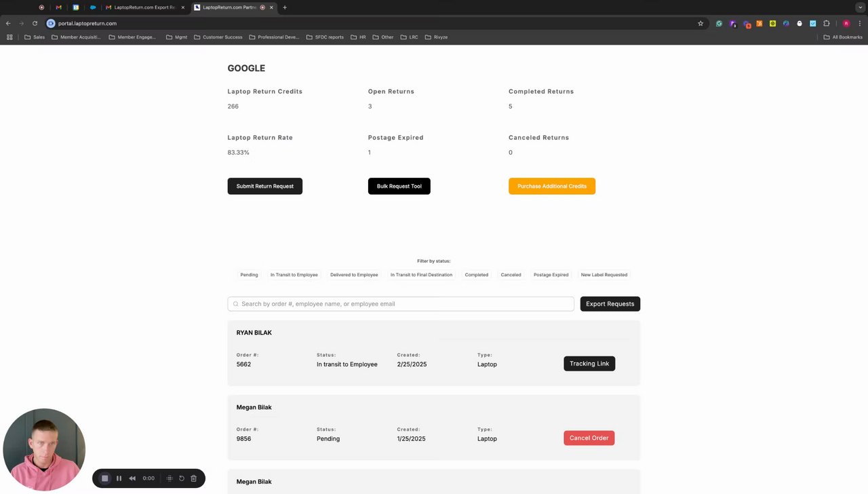This screenshot has height=494, width=868.
Task: Click the rewind icon in the recorder bar
Action: click(132, 478)
